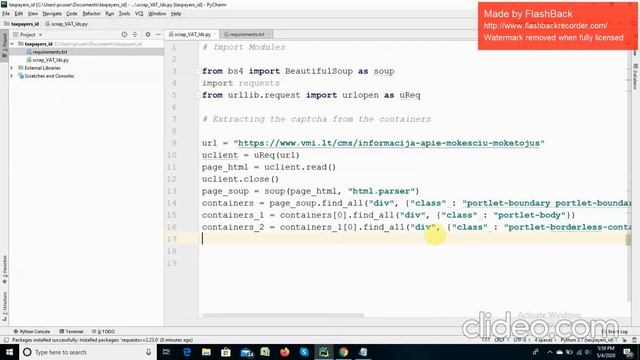Open Mail app from taskbar

pos(246,352)
